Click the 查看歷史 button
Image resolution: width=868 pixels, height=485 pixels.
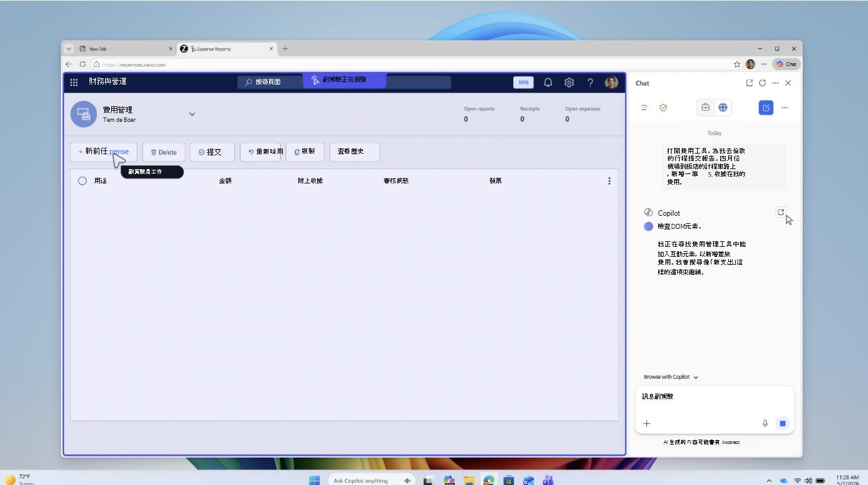355,152
